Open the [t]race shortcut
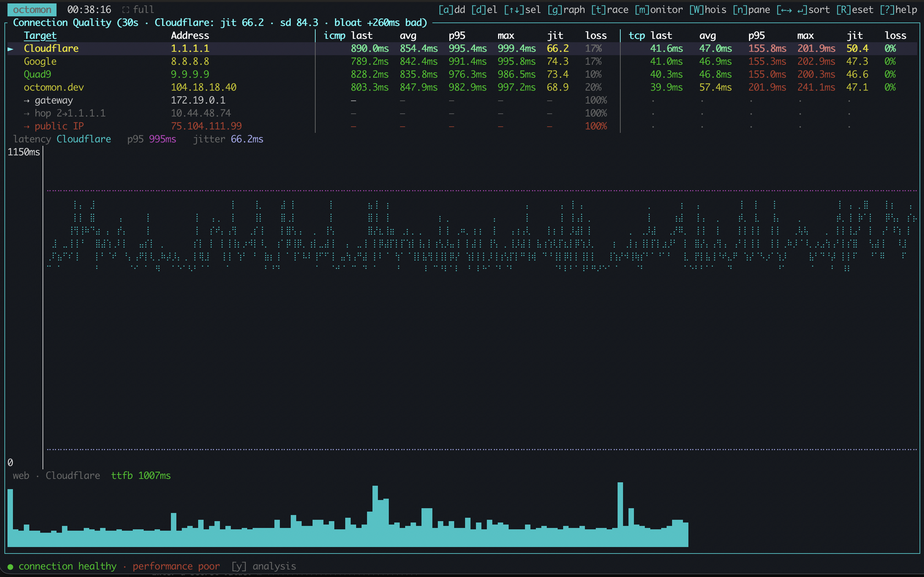The image size is (924, 577). pos(609,10)
